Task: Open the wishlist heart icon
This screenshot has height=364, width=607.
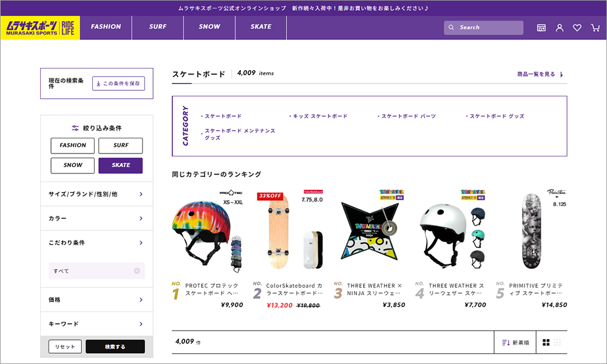Action: pyautogui.click(x=577, y=27)
